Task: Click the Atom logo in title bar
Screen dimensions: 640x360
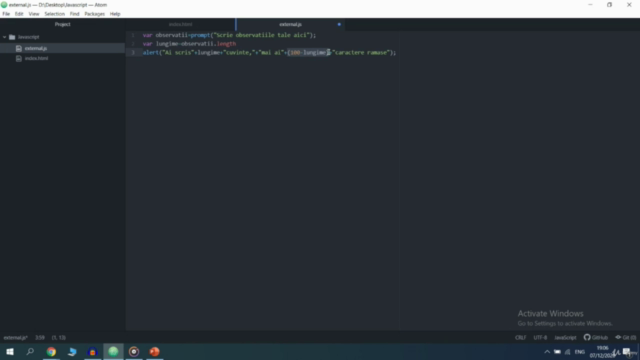Action: point(4,5)
